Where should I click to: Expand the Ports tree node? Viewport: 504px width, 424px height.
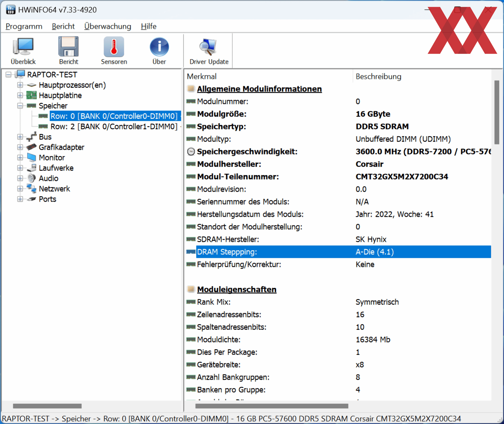(20, 199)
